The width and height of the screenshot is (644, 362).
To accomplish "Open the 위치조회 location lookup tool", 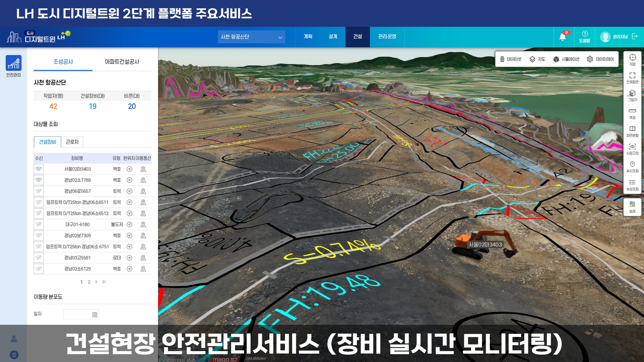I will (632, 167).
